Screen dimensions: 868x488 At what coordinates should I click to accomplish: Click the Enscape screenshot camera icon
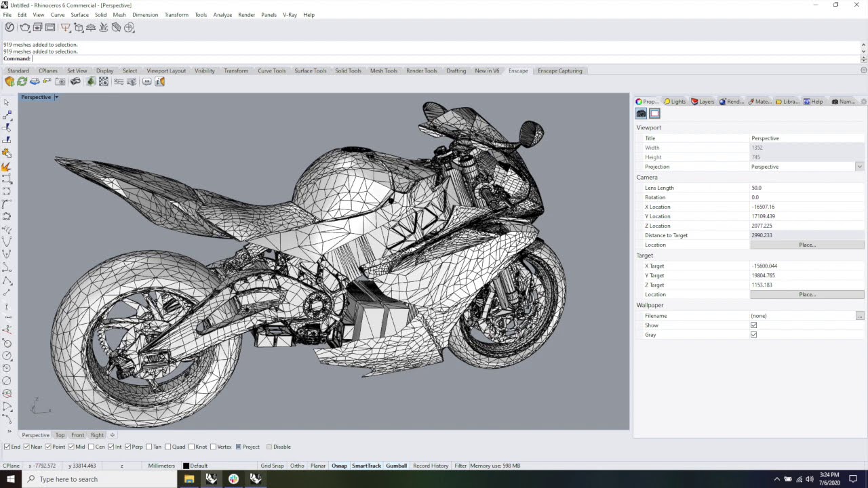pos(60,81)
